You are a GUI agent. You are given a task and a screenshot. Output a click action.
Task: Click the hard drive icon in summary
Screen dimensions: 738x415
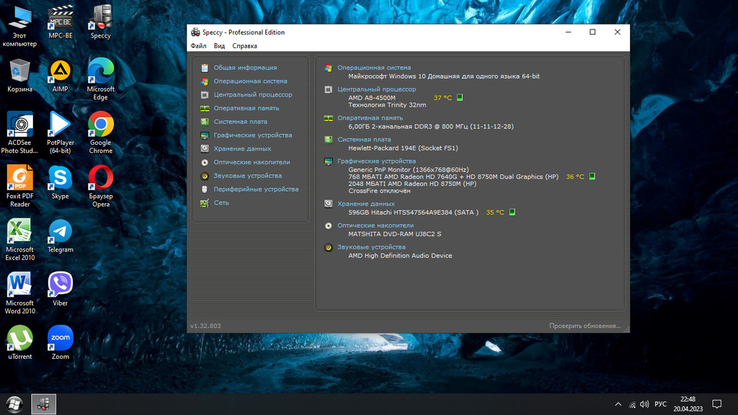(329, 204)
